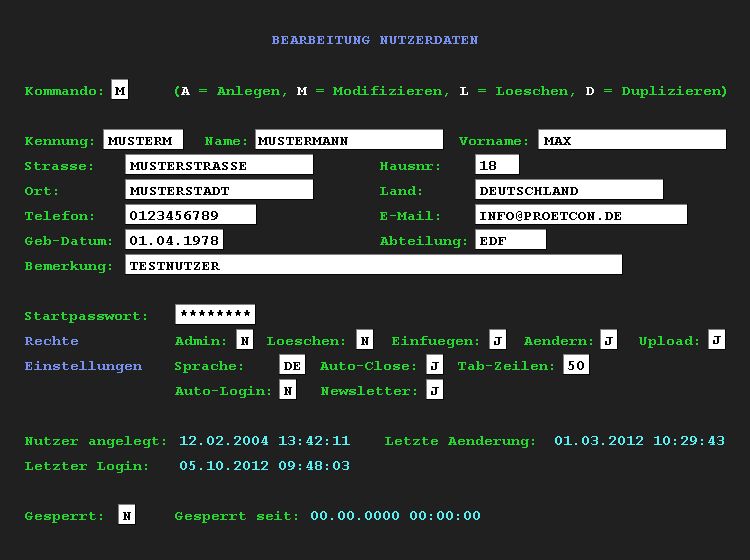The width and height of the screenshot is (750, 560).
Task: Click the Name field with MUSTERMANN
Action: point(349,140)
